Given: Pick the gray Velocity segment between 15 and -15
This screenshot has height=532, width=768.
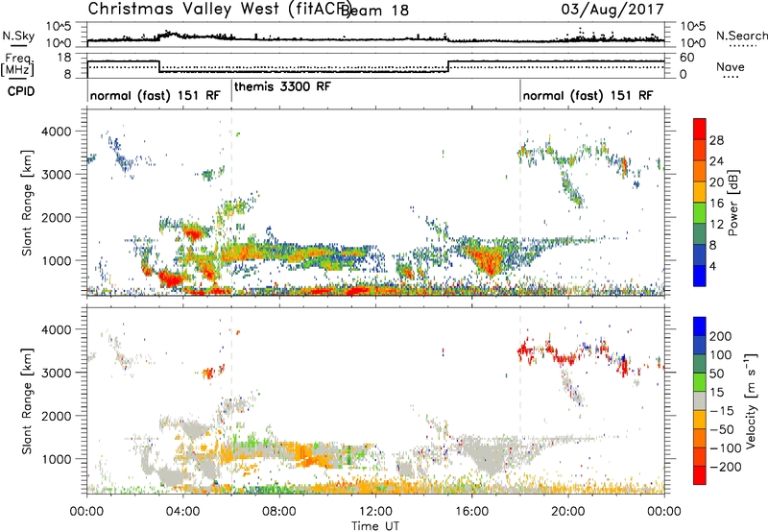Looking at the screenshot, I should [700, 400].
